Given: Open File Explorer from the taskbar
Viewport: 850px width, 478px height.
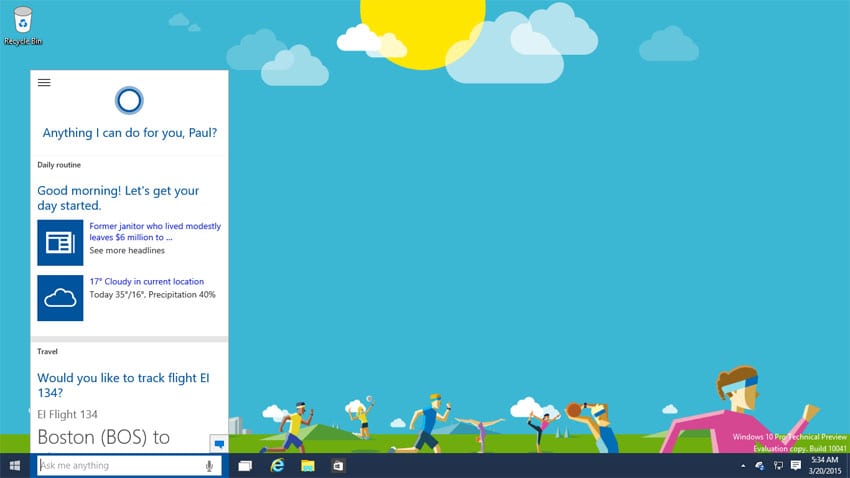Looking at the screenshot, I should pyautogui.click(x=308, y=466).
